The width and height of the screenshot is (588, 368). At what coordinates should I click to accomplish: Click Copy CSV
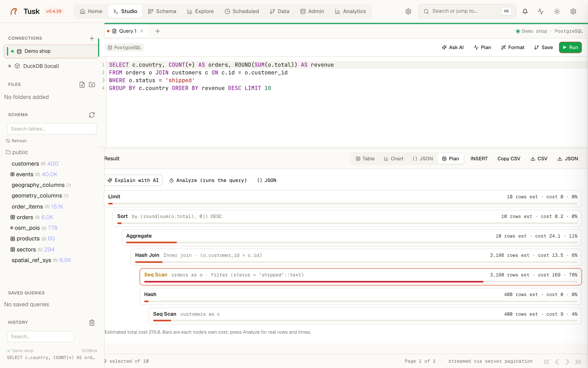coord(509,159)
